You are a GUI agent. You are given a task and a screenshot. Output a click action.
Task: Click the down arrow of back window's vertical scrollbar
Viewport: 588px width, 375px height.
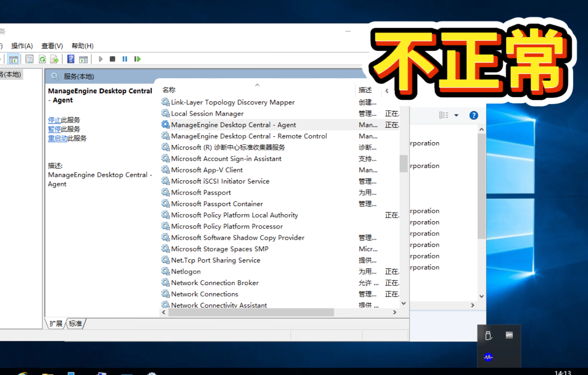(481, 297)
